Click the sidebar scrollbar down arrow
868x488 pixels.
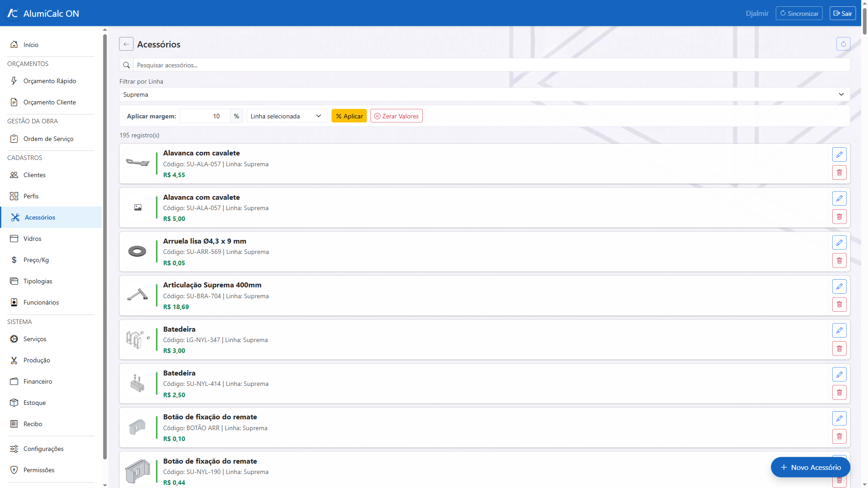pos(105,485)
